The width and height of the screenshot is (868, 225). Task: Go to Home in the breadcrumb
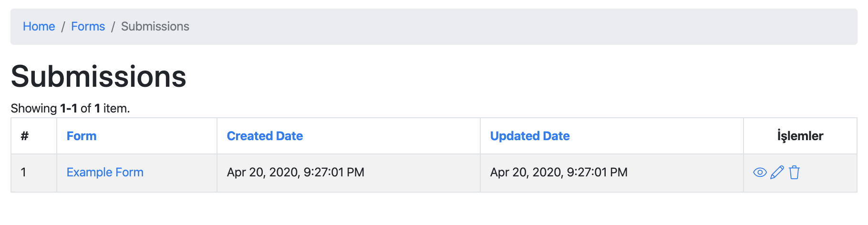click(x=39, y=27)
